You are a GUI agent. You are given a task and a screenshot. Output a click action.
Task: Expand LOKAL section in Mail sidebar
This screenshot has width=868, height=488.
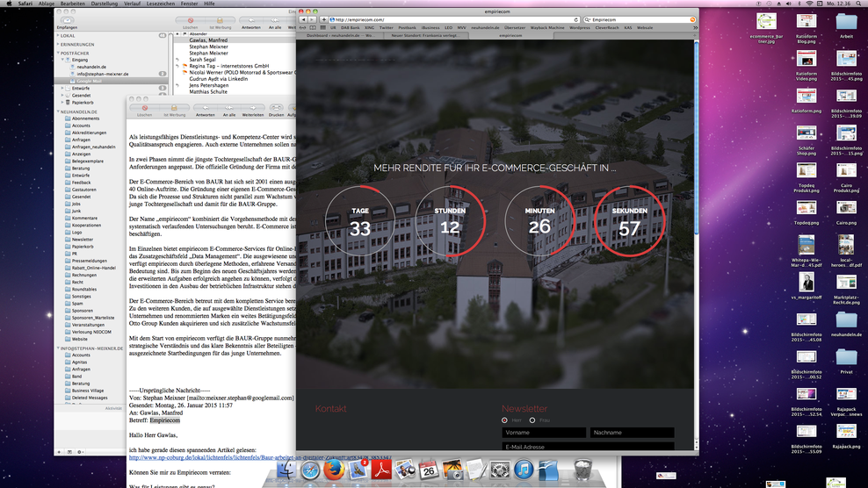(58, 35)
